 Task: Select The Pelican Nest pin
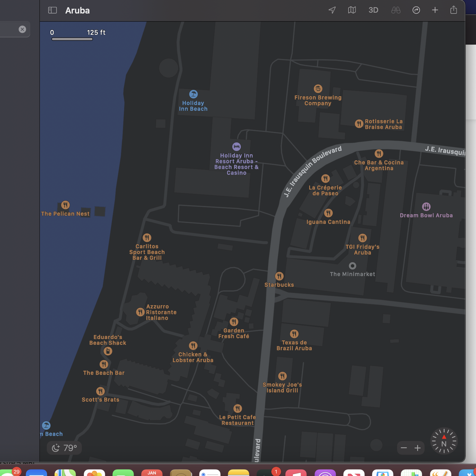[x=65, y=205]
